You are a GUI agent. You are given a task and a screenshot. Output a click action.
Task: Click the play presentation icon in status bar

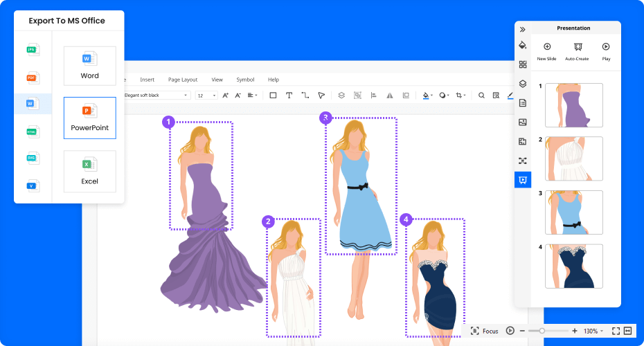pos(510,331)
